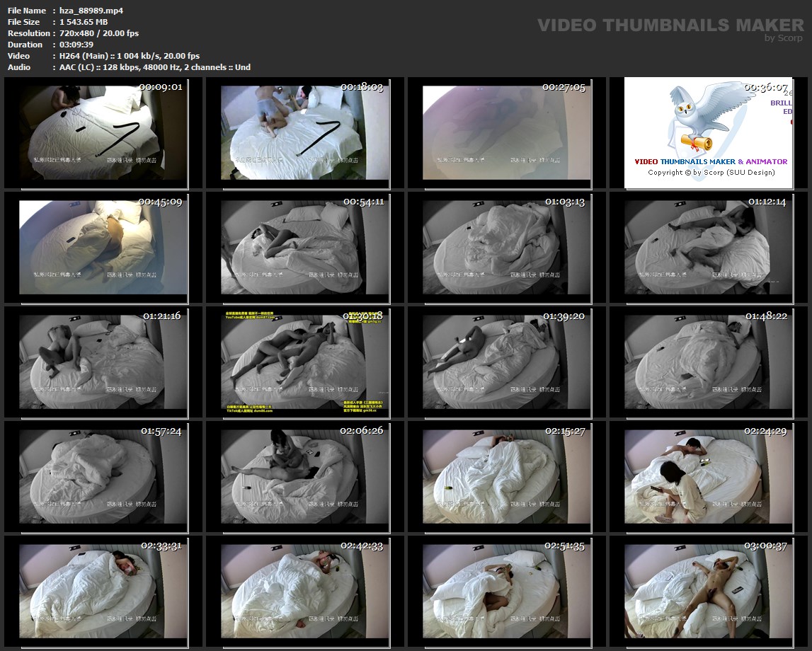Click the VIDEO THUMBNAILS MAKER title text
Viewport: 812px width, 651px height.
click(670, 25)
